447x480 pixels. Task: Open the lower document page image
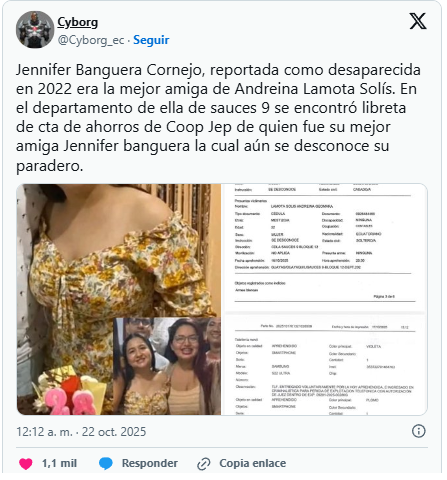[325, 365]
